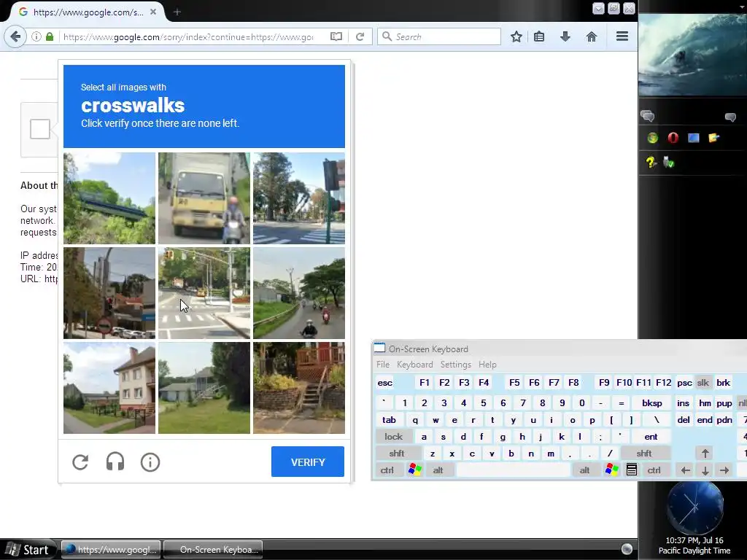
Task: Click the esc key on On-Screen Keyboard
Action: click(385, 382)
